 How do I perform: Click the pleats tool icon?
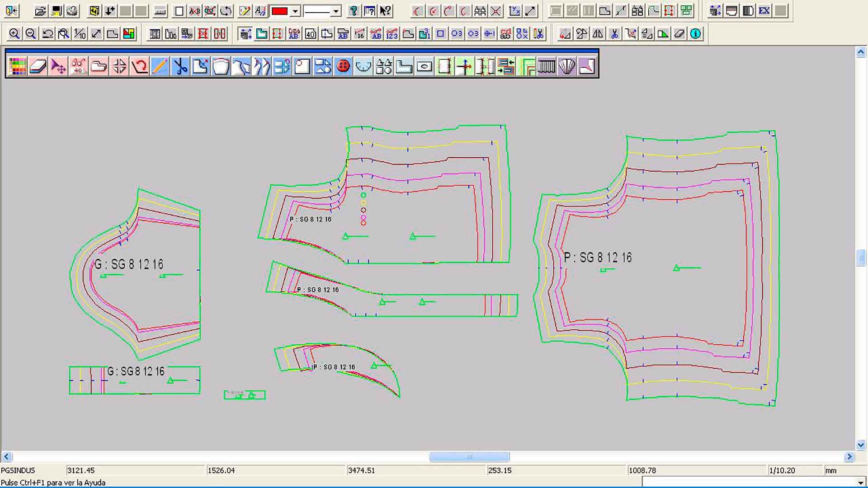(x=546, y=67)
